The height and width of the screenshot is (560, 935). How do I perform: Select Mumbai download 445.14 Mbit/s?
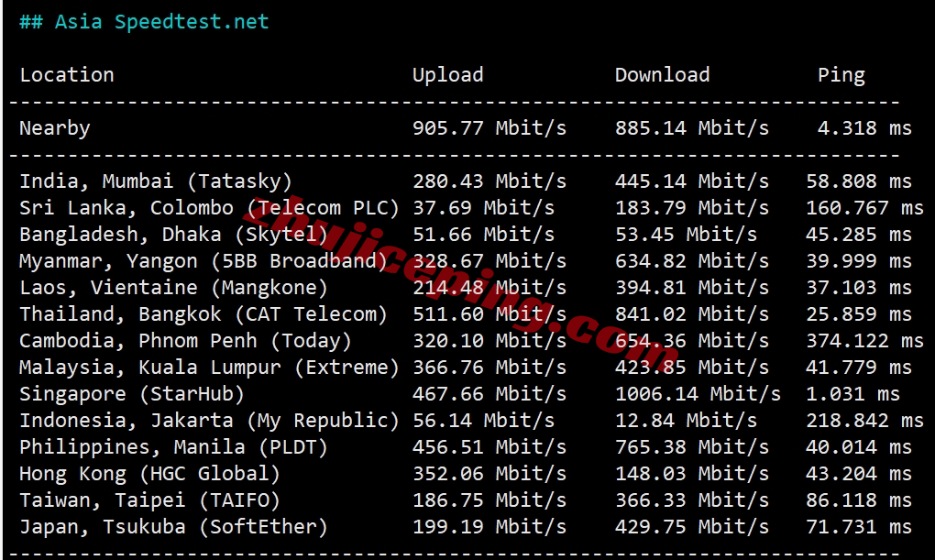point(692,181)
